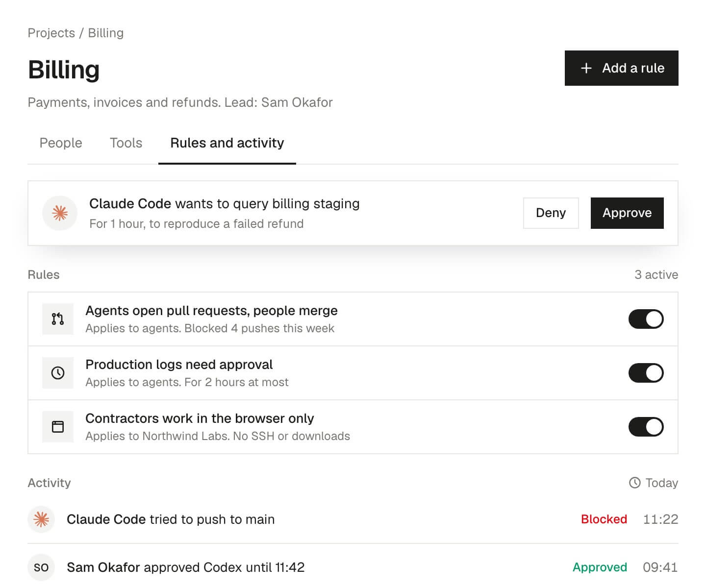Viewport: 706px width, 588px height.
Task: Click the green Approved status label
Action: (x=600, y=567)
